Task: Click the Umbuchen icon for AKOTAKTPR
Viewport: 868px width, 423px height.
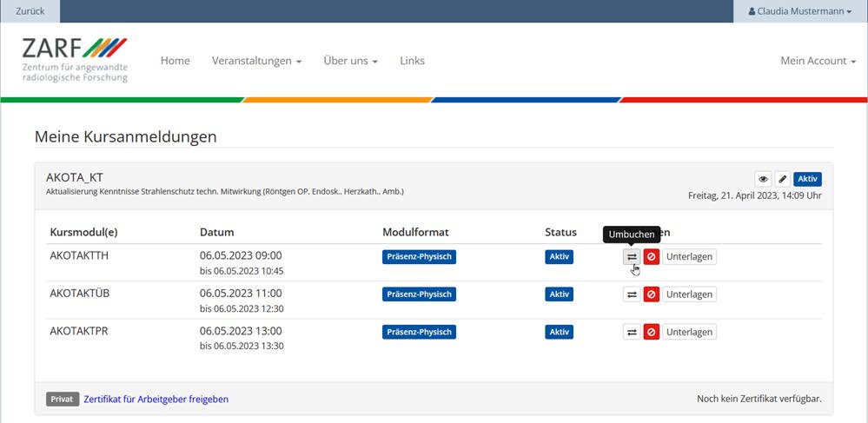Action: click(632, 332)
